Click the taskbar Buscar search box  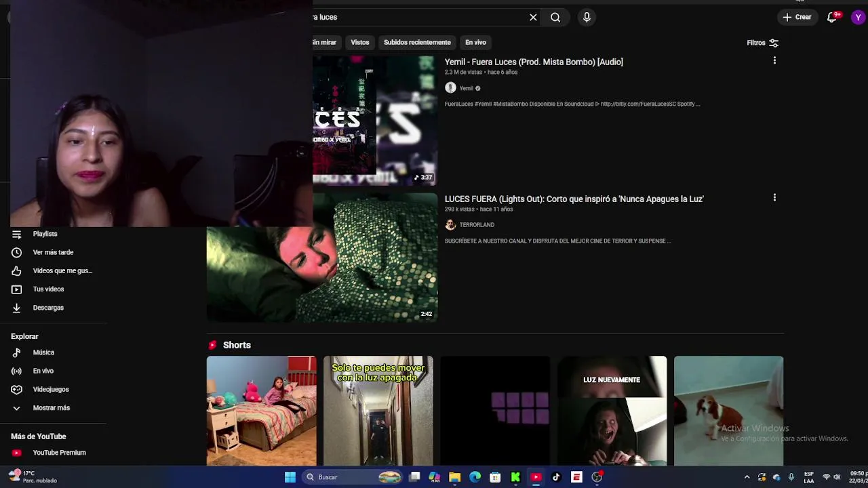click(353, 477)
